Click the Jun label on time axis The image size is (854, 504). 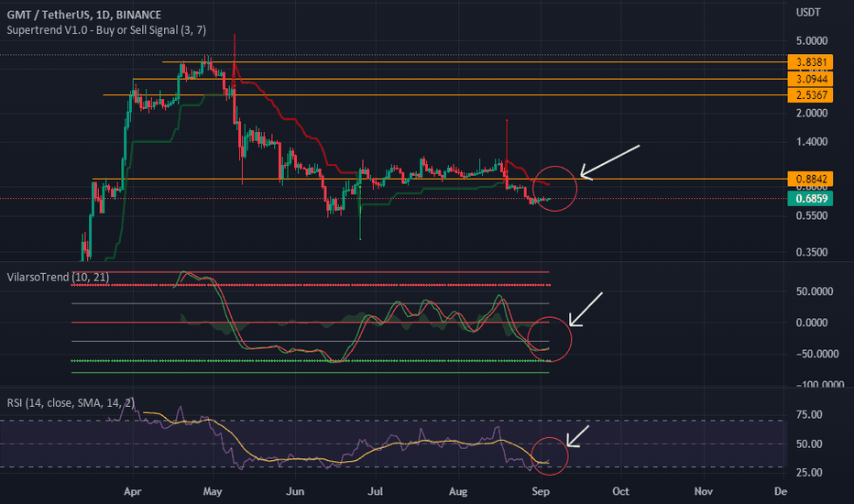(295, 491)
